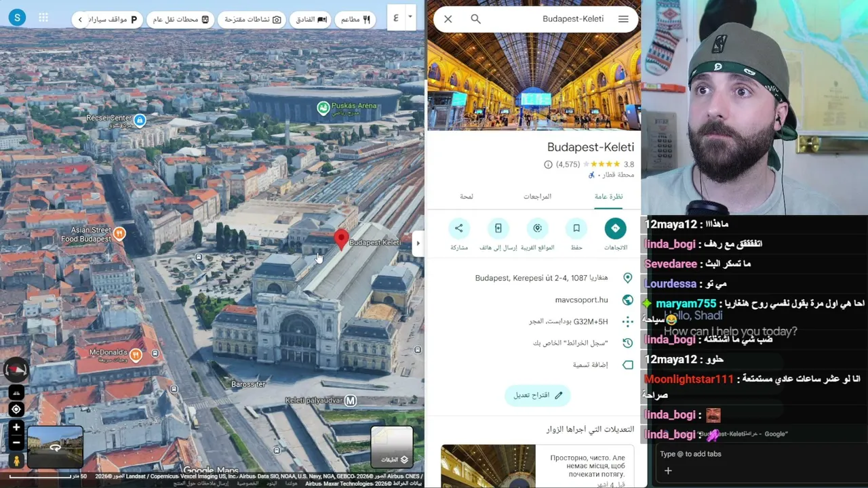Open the map Layers button

point(392,448)
